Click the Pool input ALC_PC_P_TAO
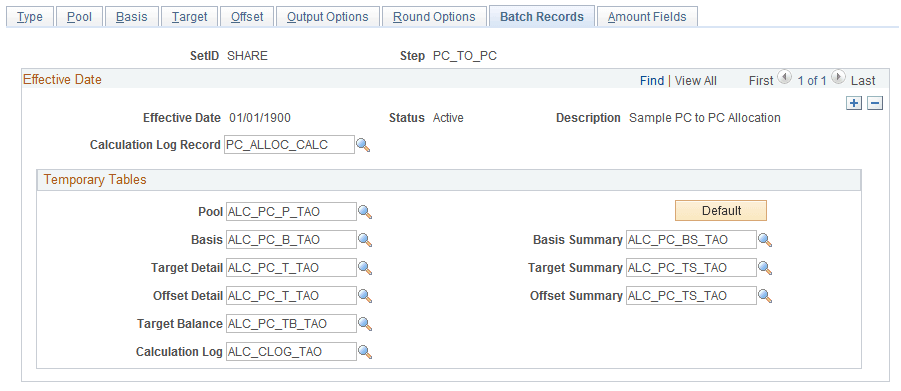This screenshot has width=901, height=391. [x=291, y=212]
